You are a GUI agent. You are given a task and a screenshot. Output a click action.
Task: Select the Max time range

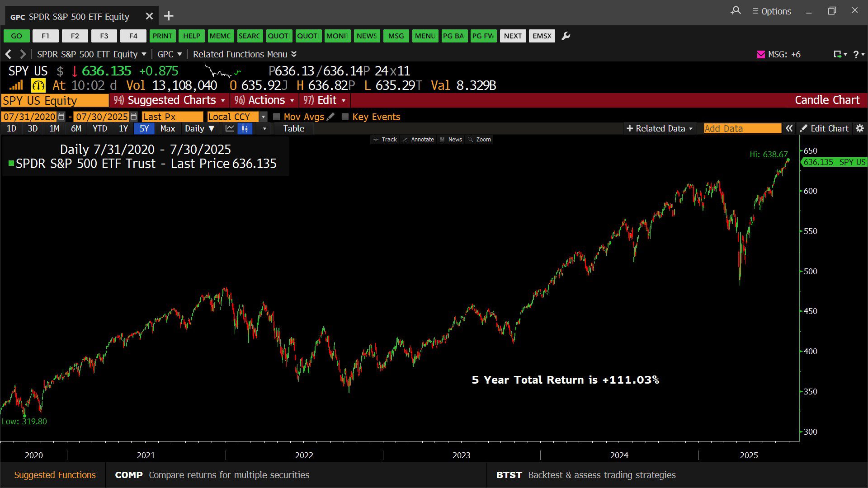(167, 128)
